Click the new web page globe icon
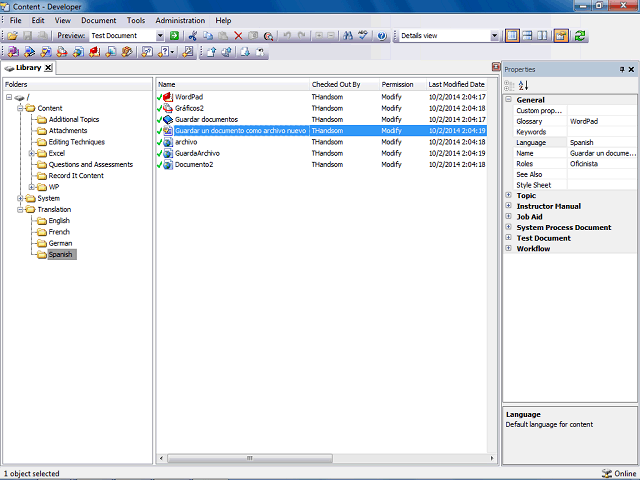640x480 pixels. click(78, 52)
